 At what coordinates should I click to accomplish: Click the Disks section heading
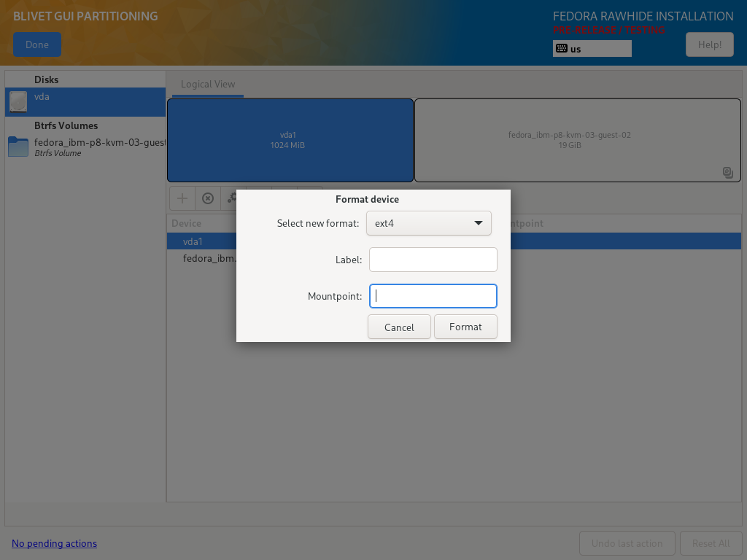point(46,79)
